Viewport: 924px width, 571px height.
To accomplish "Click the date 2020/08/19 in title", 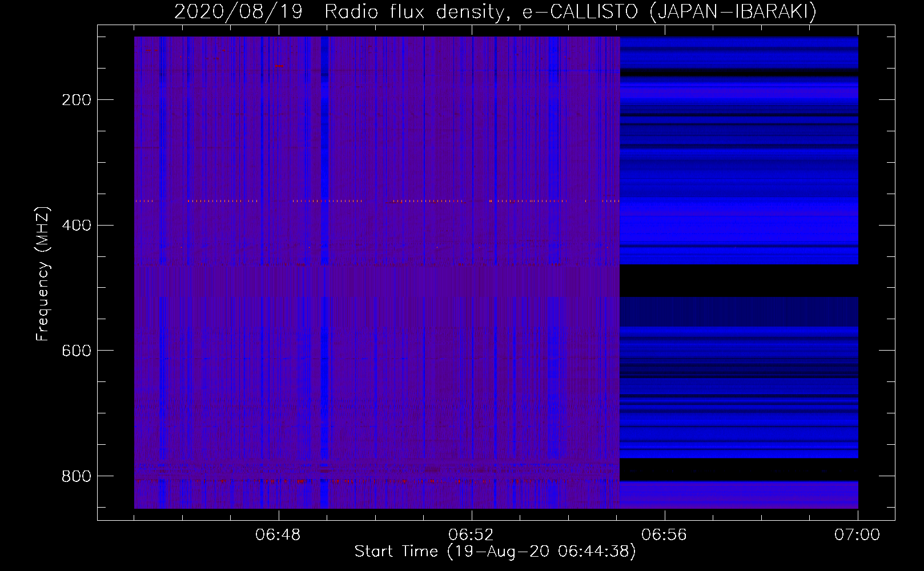I will pos(238,11).
